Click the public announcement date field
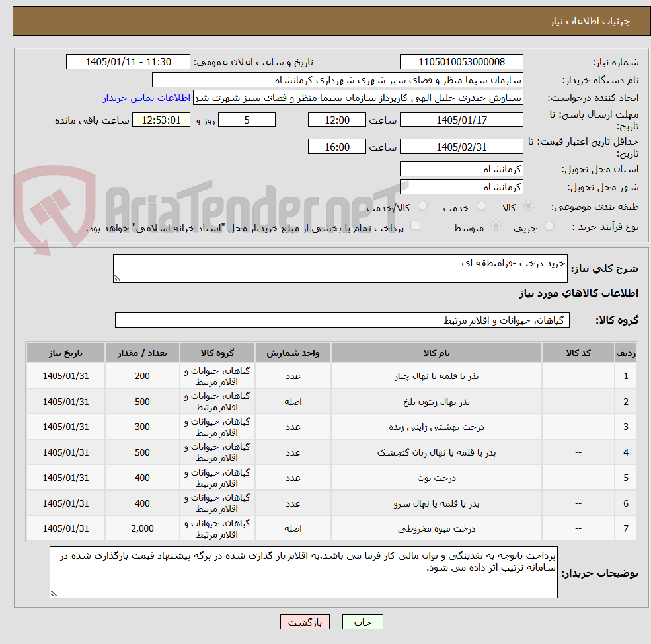The width and height of the screenshot is (651, 644). (128, 62)
